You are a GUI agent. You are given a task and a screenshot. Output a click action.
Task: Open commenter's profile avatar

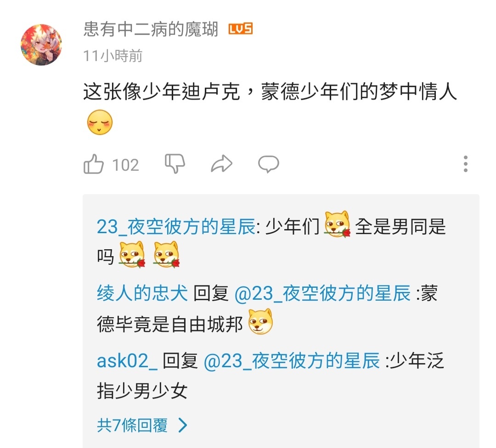pyautogui.click(x=41, y=45)
